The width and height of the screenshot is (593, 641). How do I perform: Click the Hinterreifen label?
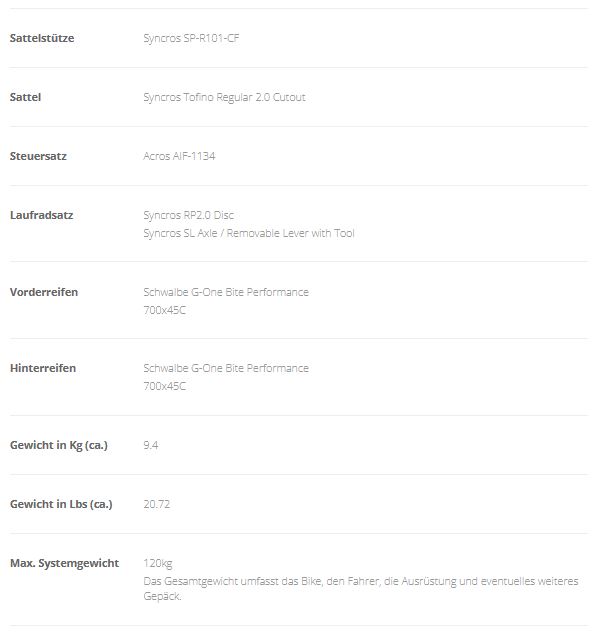43,368
